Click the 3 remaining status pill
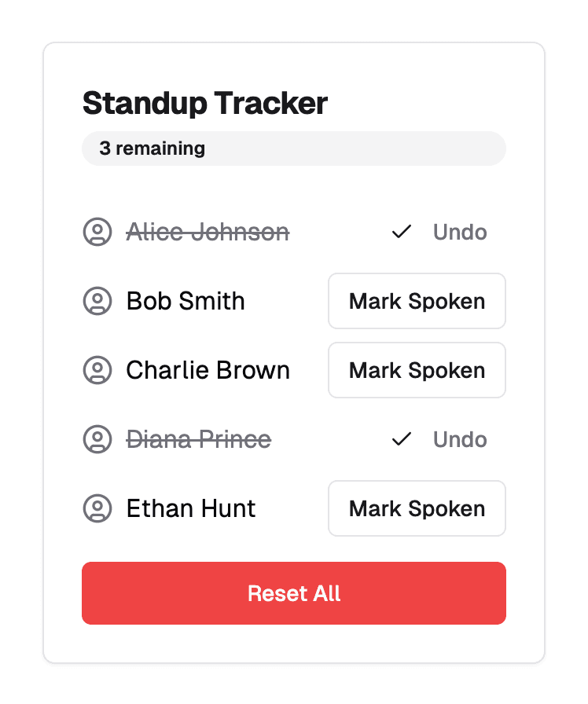Viewport: 588px width, 704px height. (294, 148)
